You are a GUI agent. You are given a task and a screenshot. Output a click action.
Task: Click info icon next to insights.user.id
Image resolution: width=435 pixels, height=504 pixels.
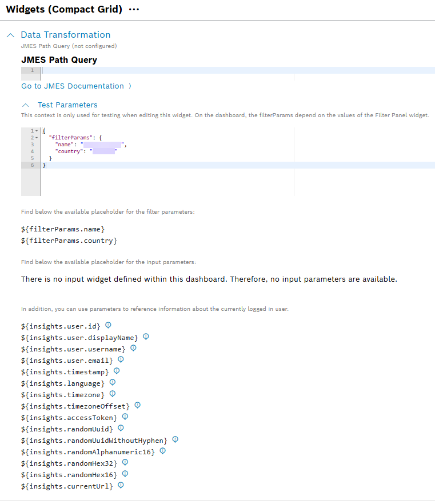[108, 326]
